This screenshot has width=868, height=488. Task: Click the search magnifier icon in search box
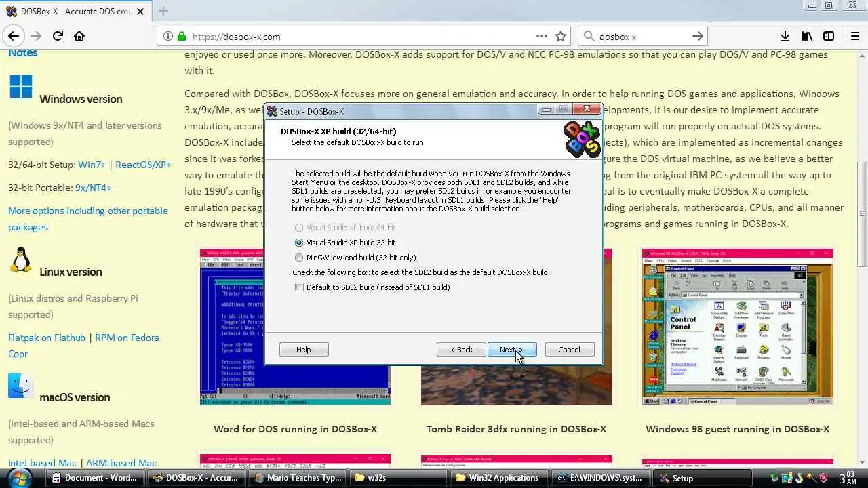[x=589, y=37]
